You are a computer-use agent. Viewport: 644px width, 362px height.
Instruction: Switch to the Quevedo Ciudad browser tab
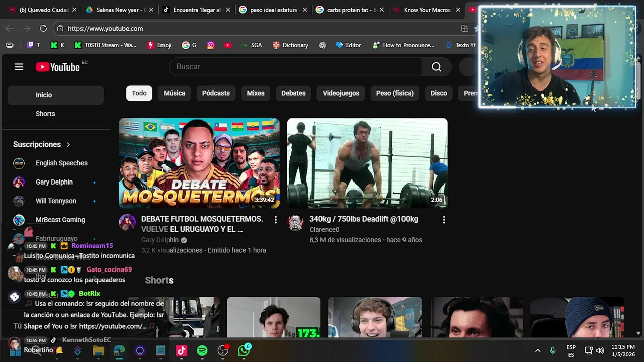(x=43, y=10)
